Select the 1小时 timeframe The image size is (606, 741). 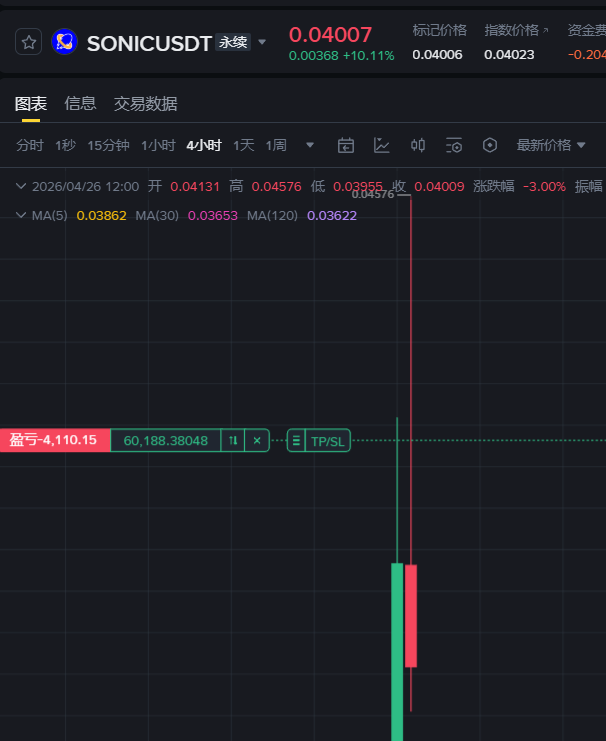(158, 145)
